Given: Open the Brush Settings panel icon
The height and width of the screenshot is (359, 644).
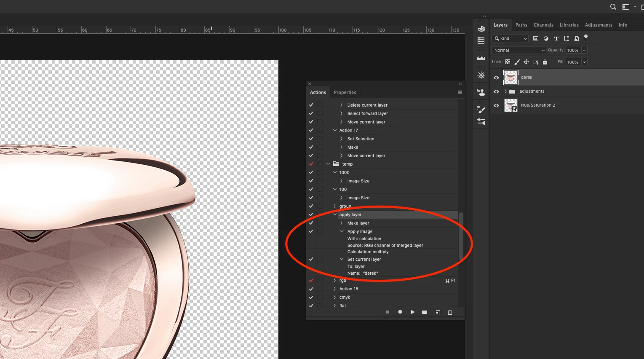Looking at the screenshot, I should point(481,110).
